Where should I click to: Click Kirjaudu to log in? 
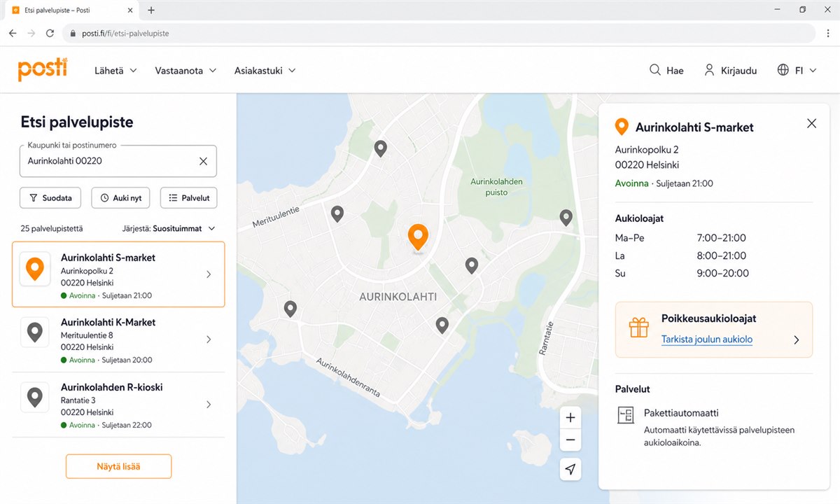tap(730, 71)
